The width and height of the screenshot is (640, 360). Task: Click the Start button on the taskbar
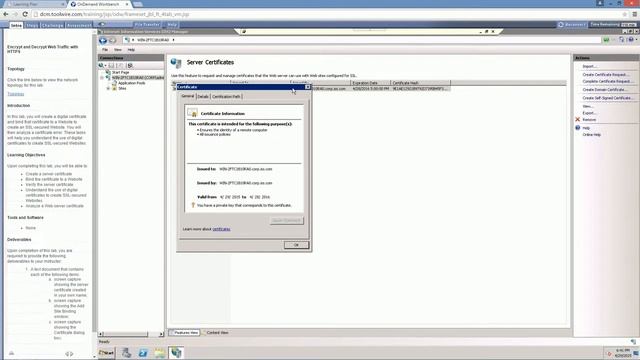click(107, 353)
